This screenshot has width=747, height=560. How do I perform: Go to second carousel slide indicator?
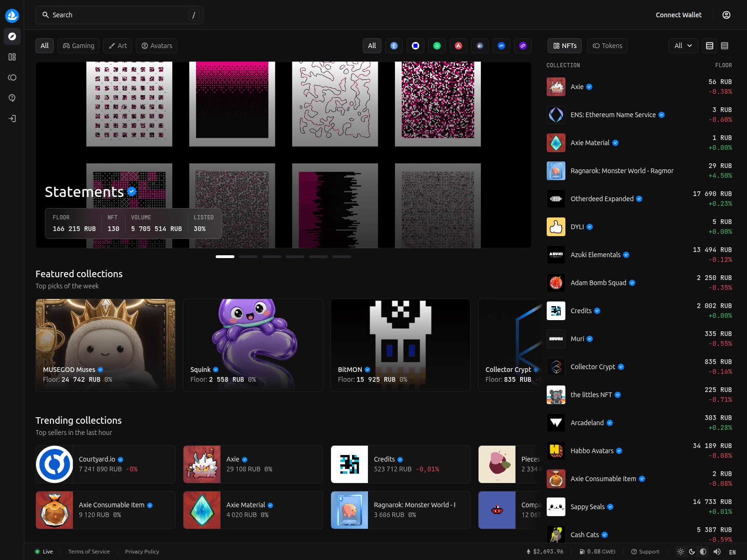pos(248,257)
